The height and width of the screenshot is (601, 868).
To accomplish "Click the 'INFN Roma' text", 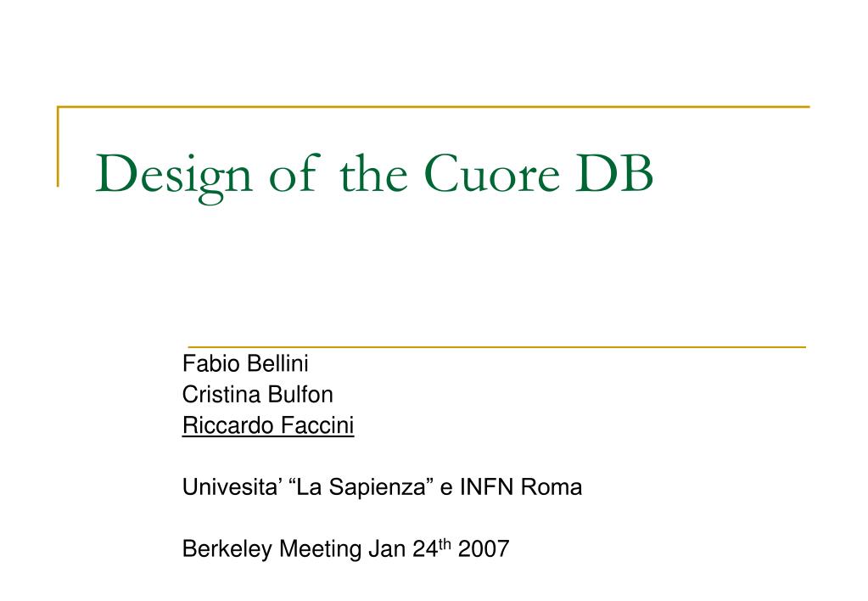I will point(521,487).
